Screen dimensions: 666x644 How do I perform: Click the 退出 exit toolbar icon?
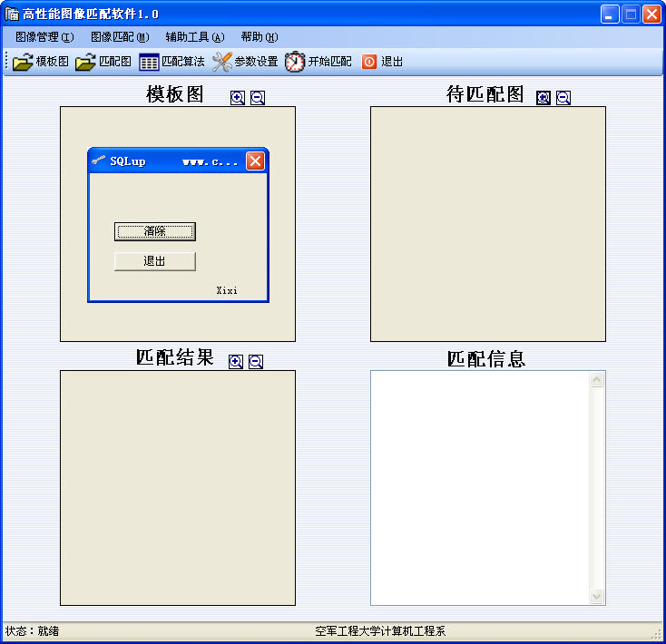pos(382,62)
